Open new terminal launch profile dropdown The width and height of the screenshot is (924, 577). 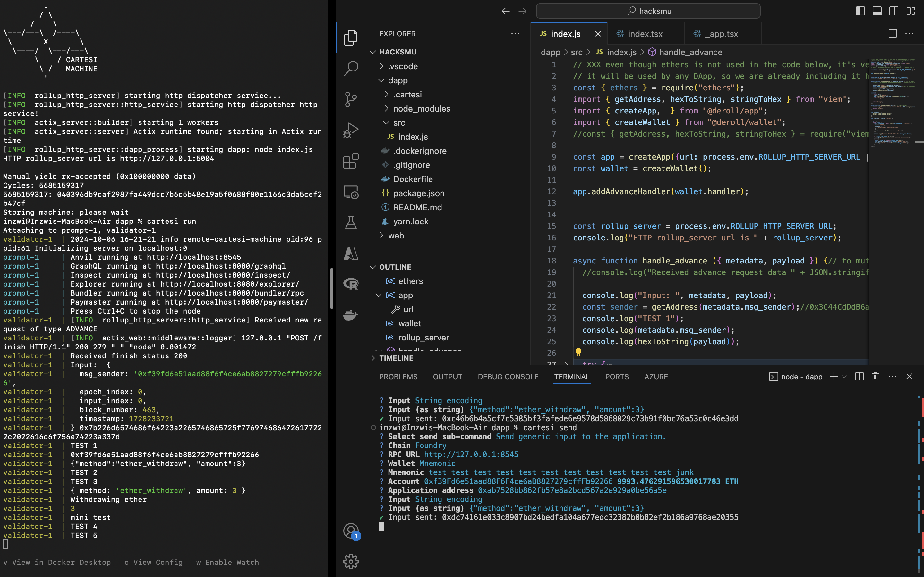(x=844, y=377)
